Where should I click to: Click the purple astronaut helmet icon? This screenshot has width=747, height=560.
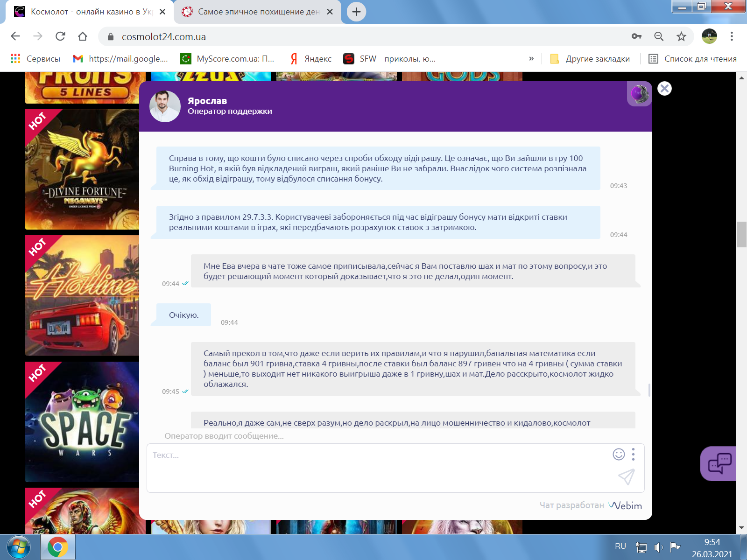point(640,94)
